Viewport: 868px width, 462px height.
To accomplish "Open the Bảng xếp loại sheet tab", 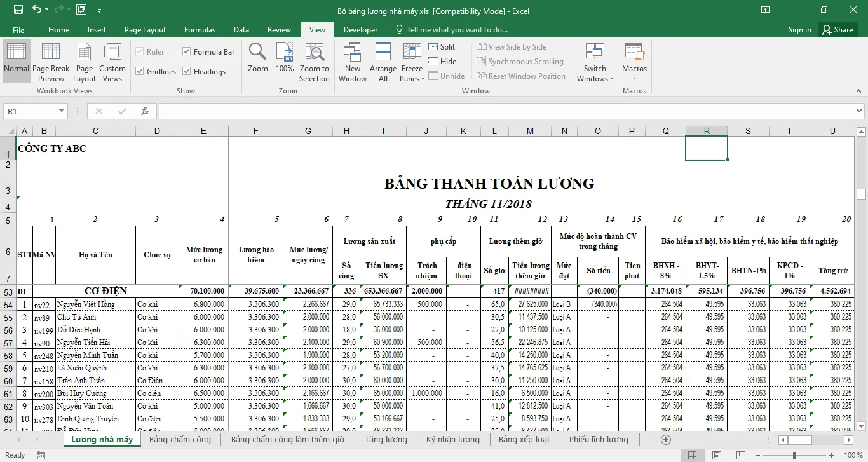I will coord(524,439).
